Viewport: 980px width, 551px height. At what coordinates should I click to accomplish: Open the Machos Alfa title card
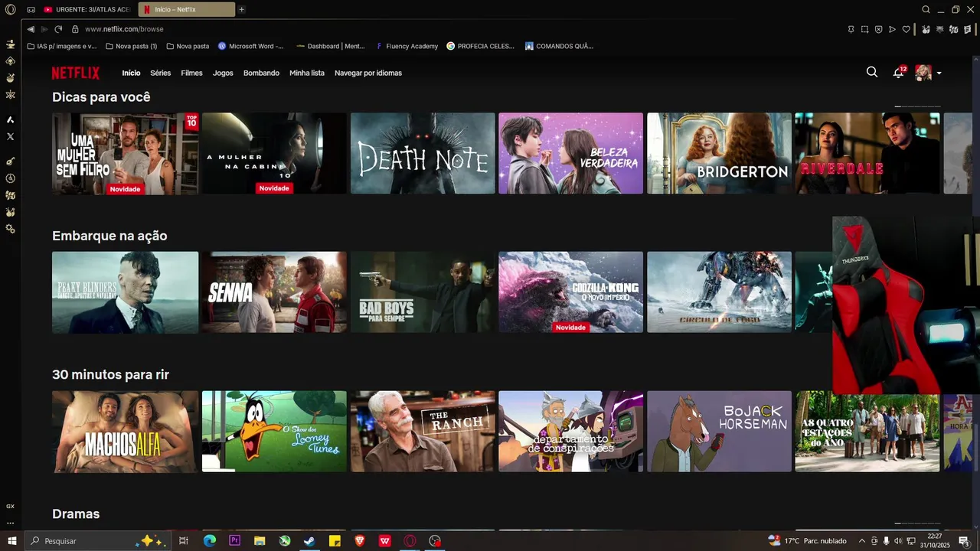tap(125, 432)
